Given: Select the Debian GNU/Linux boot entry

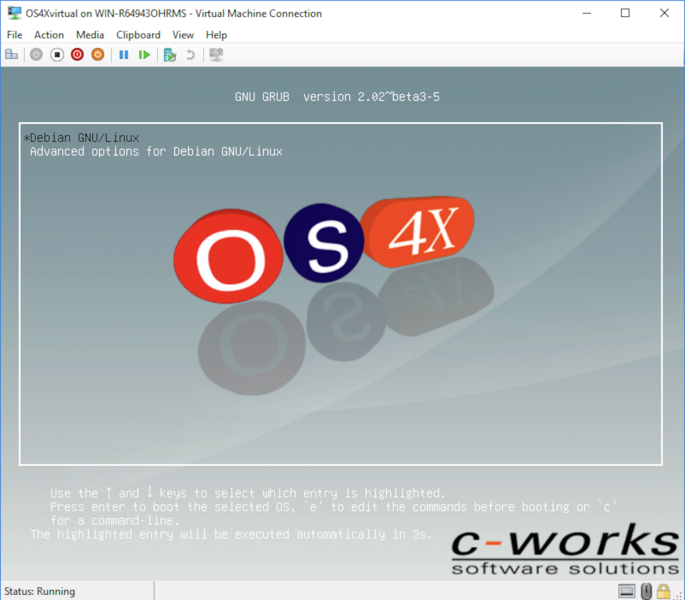Looking at the screenshot, I should click(85, 137).
